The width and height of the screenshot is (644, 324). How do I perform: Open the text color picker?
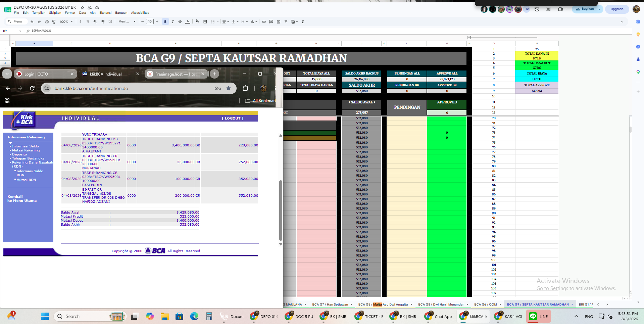click(188, 21)
